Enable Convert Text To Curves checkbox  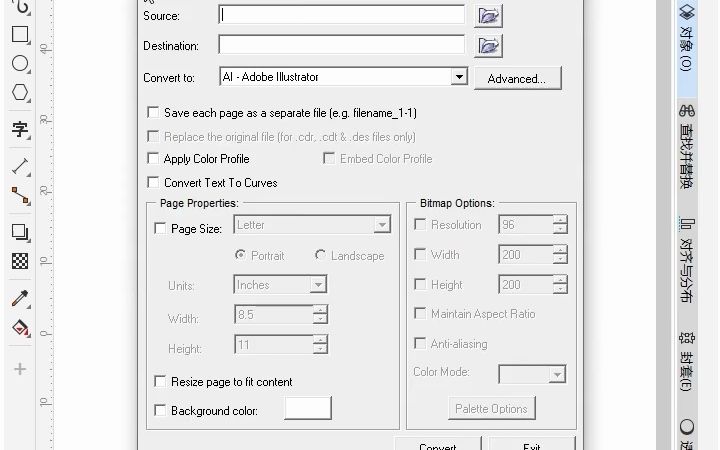(153, 182)
